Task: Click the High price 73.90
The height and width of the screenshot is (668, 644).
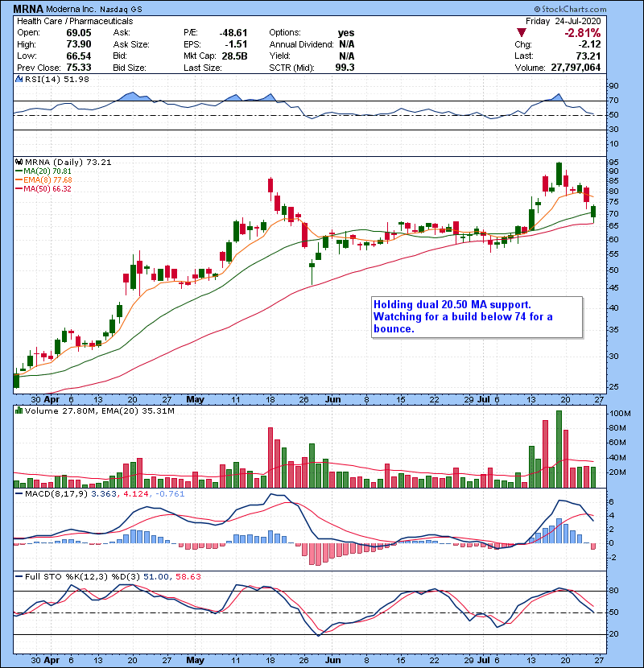Action: [79, 44]
